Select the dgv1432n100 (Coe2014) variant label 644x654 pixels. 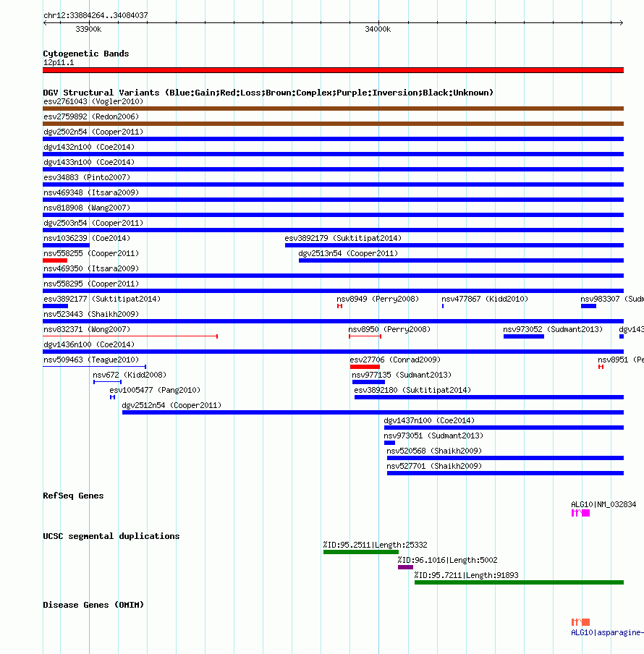[89, 147]
